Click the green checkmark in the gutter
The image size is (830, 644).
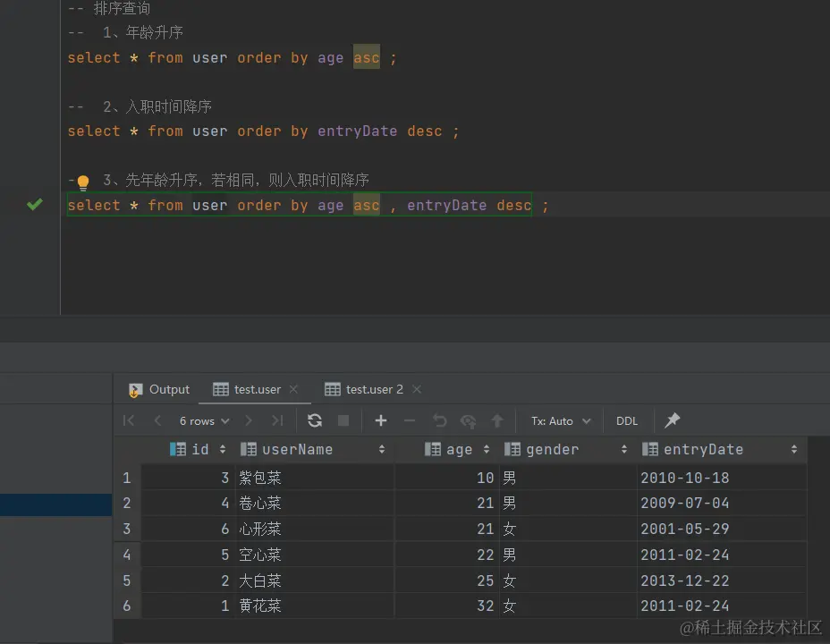[35, 204]
